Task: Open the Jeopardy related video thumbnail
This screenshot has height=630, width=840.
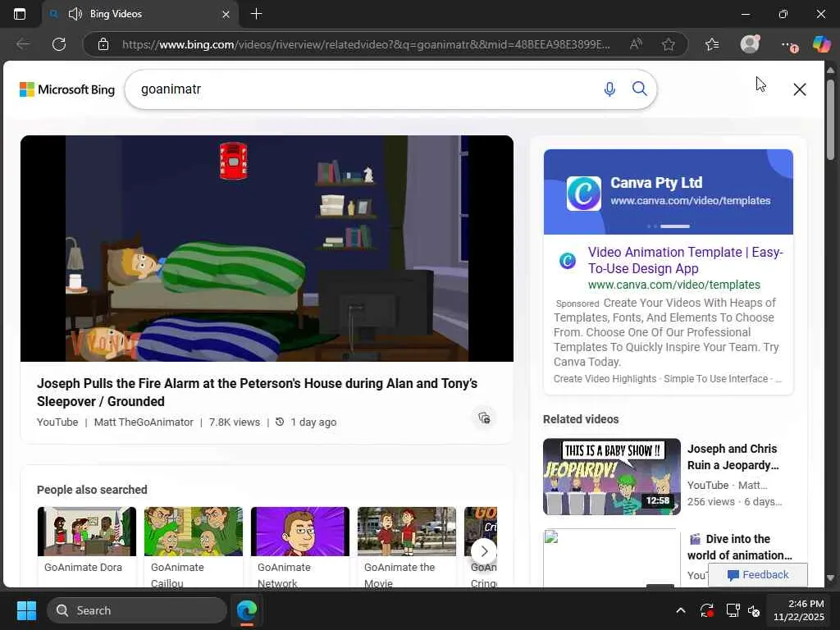Action: 612,477
